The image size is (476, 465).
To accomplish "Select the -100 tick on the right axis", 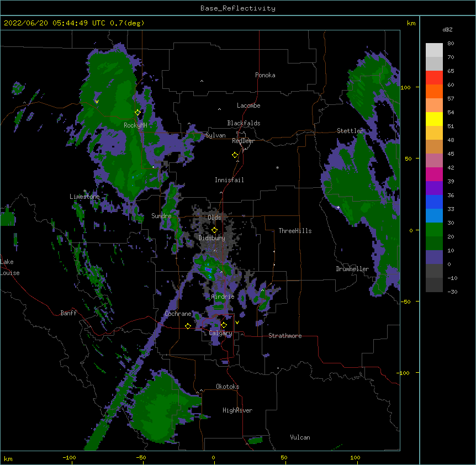I will tap(404, 373).
